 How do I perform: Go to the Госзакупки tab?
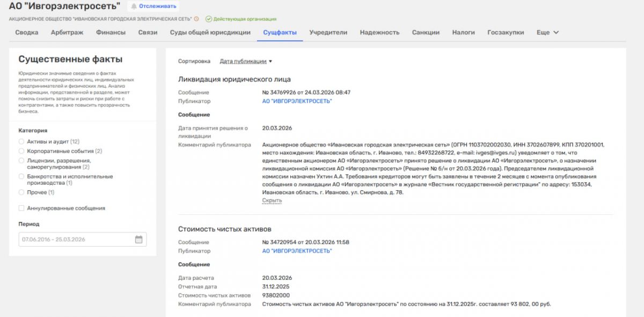[506, 32]
